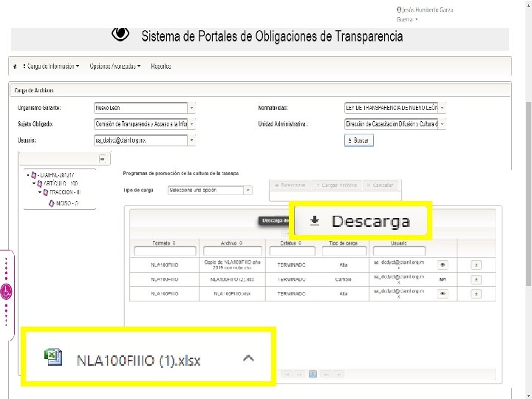This screenshot has height=399, width=532.
Task: Expand the Sujeto Obligado dropdown
Action: [x=191, y=124]
